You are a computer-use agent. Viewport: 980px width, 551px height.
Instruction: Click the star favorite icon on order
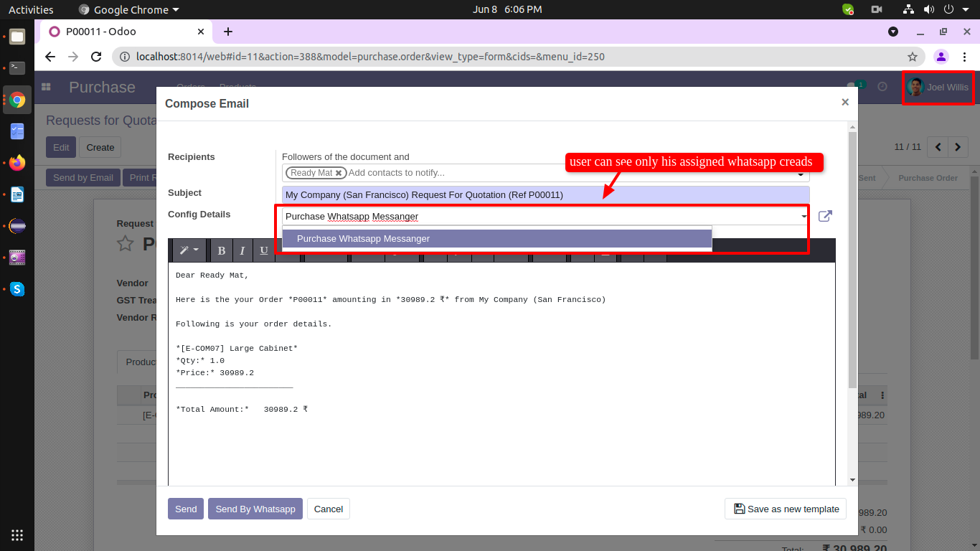pos(126,243)
